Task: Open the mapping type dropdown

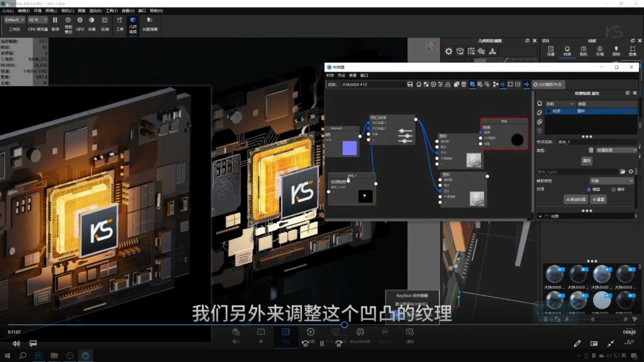Action: pos(611,180)
